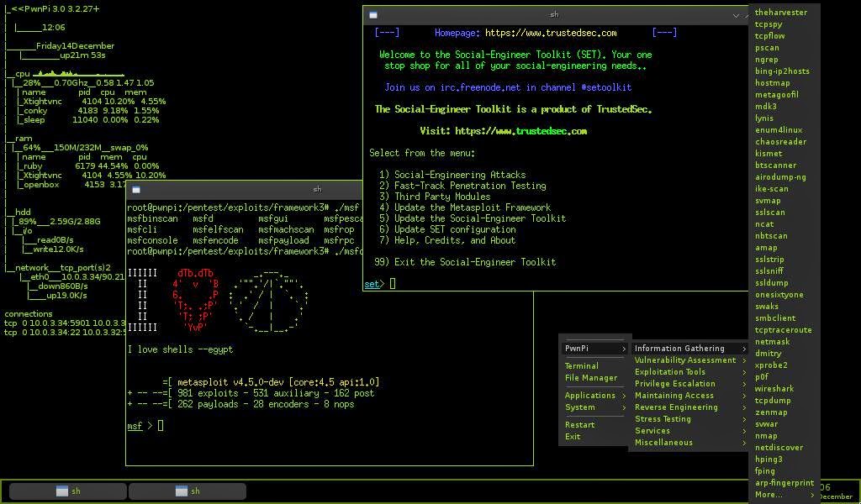Viewport: 861px width, 504px height.
Task: Click the SET terminal window icon
Action: click(373, 15)
